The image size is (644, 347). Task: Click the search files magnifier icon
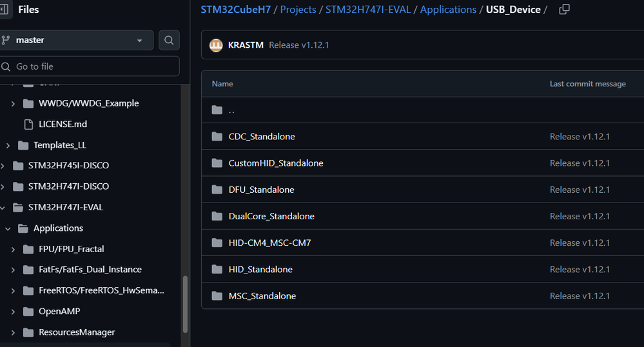[x=169, y=40]
